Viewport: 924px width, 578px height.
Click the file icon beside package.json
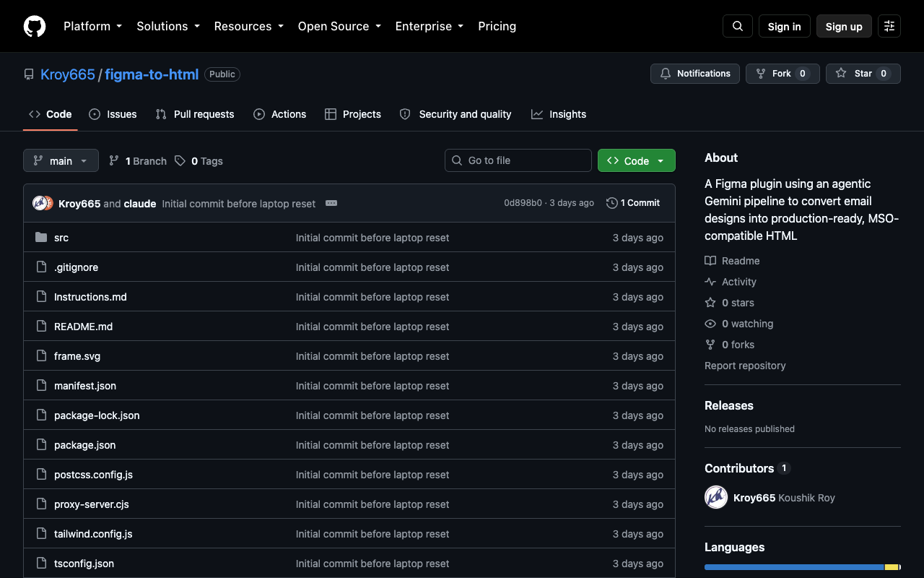point(41,445)
